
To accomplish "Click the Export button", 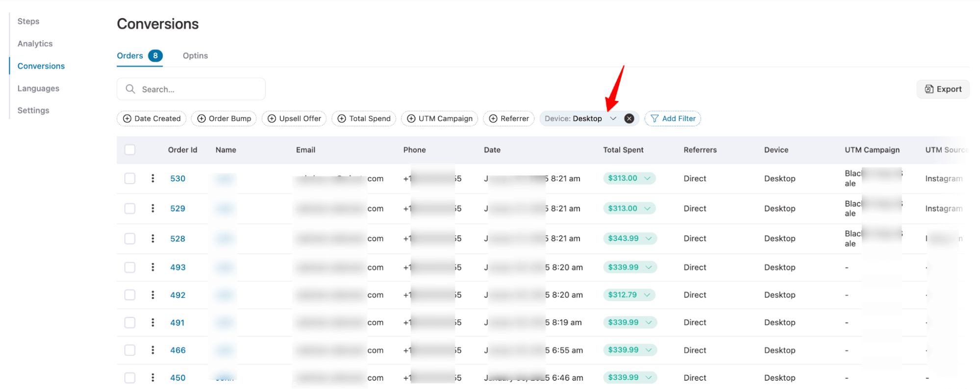I will coord(943,89).
